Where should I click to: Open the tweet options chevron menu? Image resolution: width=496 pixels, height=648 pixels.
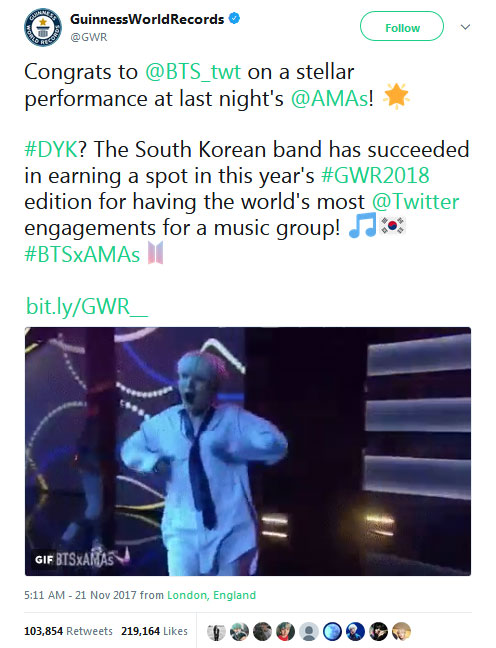465,27
